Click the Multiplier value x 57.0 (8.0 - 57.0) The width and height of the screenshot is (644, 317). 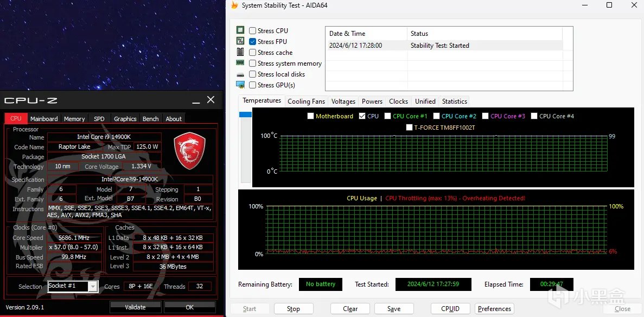(x=74, y=248)
